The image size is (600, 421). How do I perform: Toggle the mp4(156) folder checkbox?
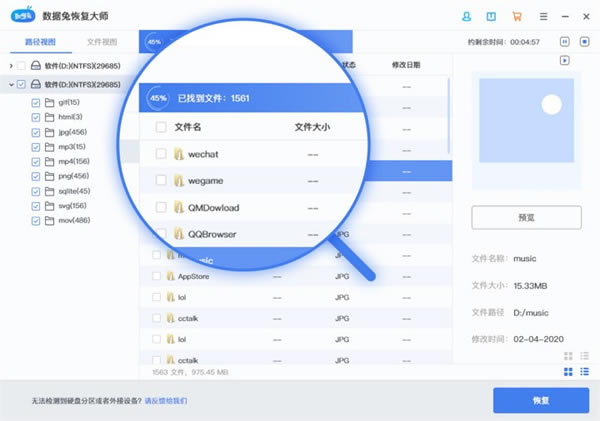pos(36,161)
